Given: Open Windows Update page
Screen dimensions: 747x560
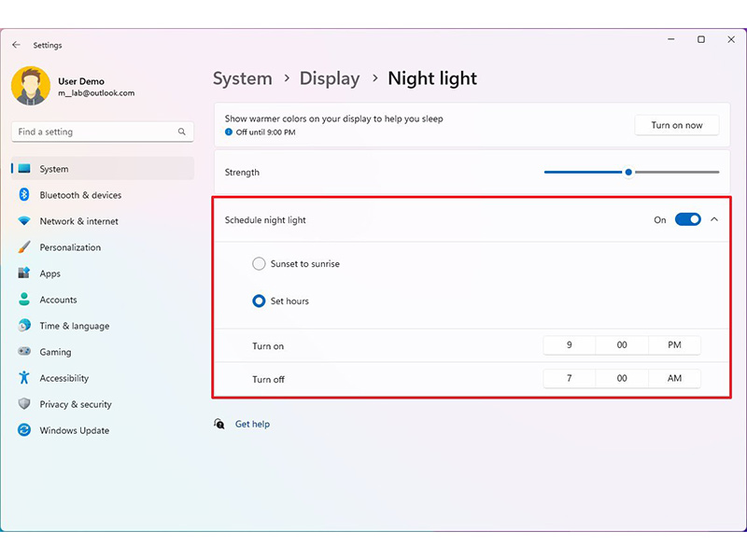Looking at the screenshot, I should click(x=103, y=430).
